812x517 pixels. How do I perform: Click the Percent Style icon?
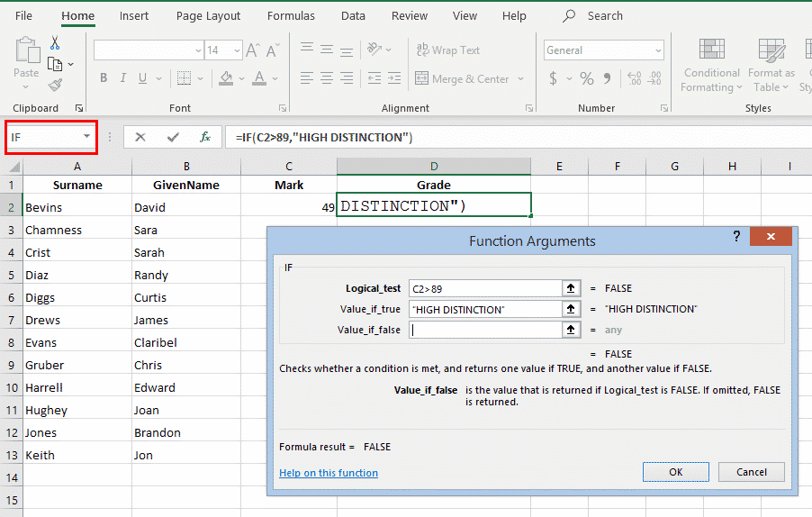coord(587,79)
